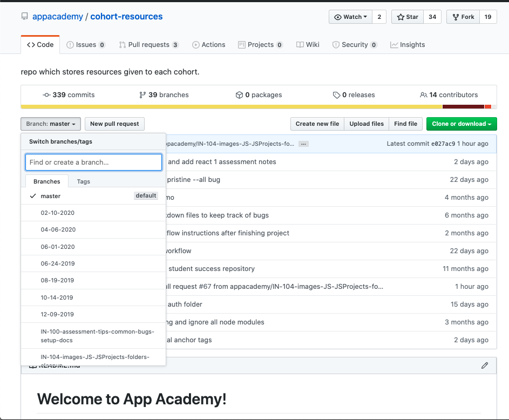Image resolution: width=509 pixels, height=420 pixels.
Task: Click the branches fork icon in stats bar
Action: [142, 95]
